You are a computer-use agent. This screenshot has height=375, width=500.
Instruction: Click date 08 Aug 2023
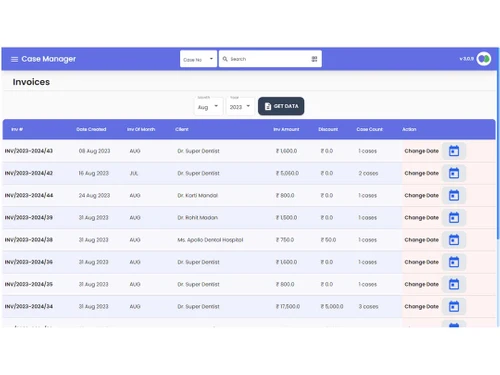click(94, 151)
